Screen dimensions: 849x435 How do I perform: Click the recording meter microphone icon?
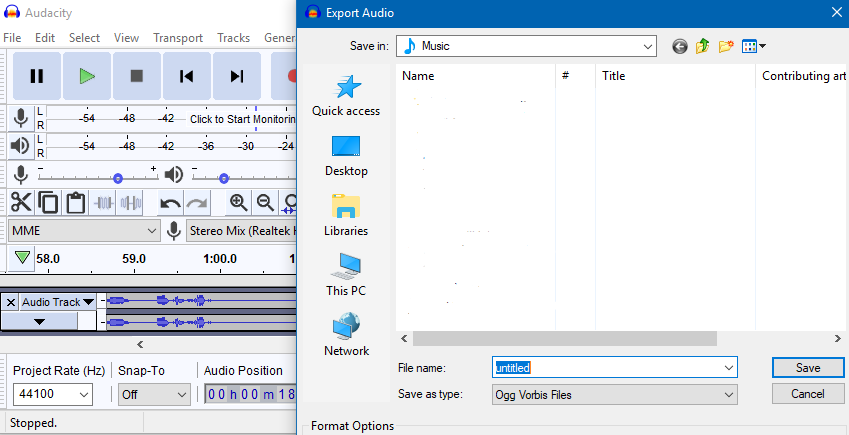21,118
